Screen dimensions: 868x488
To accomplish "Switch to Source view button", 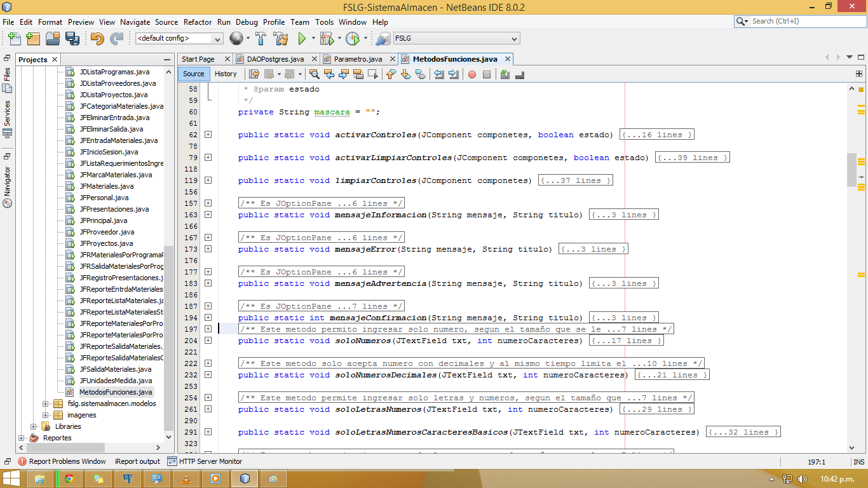I will pos(194,74).
